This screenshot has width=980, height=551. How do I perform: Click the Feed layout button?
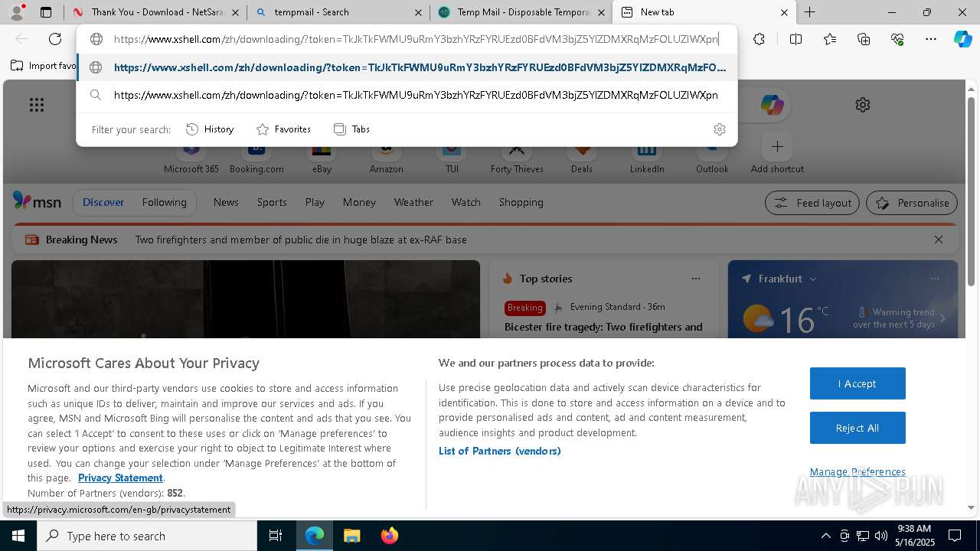(812, 203)
